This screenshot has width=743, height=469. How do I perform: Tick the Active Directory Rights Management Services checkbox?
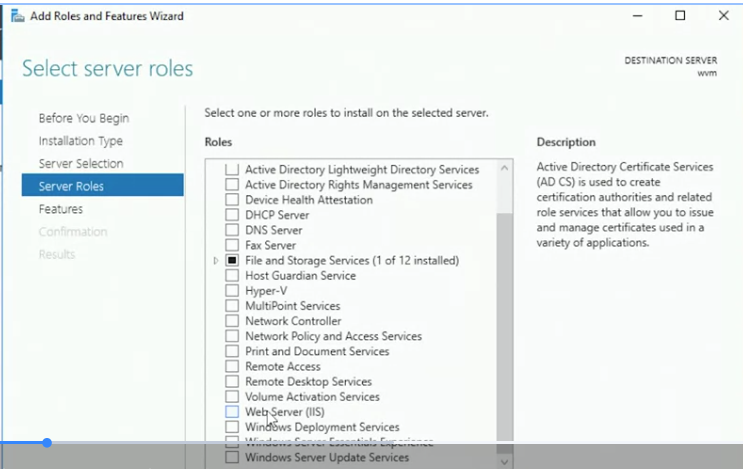[x=232, y=184]
